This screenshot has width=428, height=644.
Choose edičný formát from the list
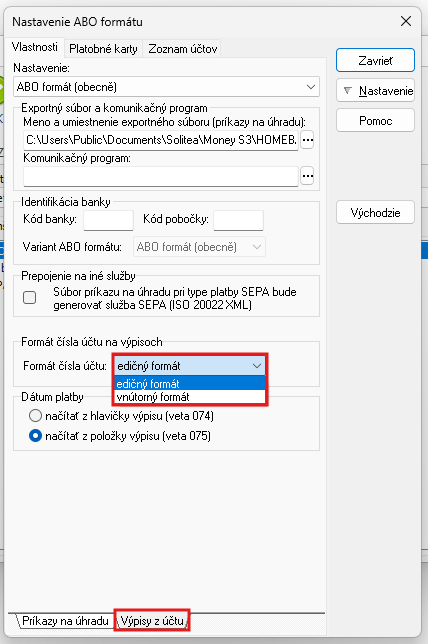click(190, 384)
